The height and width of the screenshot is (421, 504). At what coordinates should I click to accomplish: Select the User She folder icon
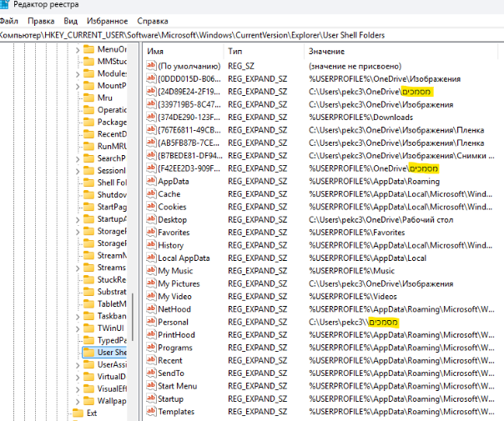click(88, 353)
